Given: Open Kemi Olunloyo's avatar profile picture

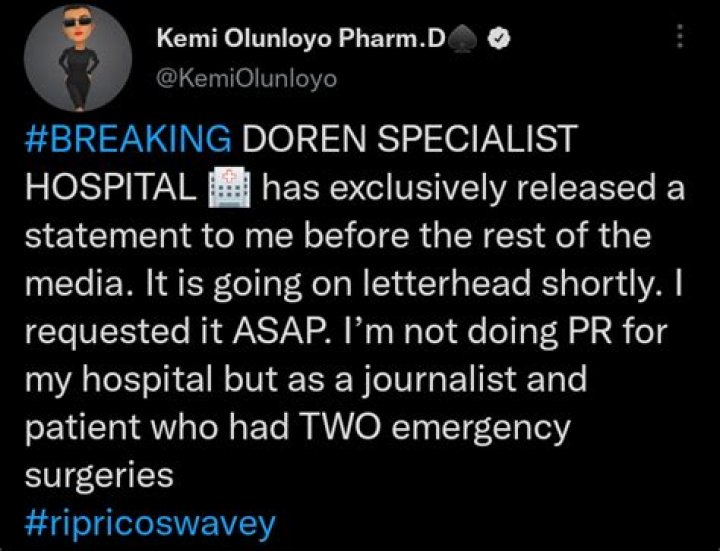Looking at the screenshot, I should (78, 58).
